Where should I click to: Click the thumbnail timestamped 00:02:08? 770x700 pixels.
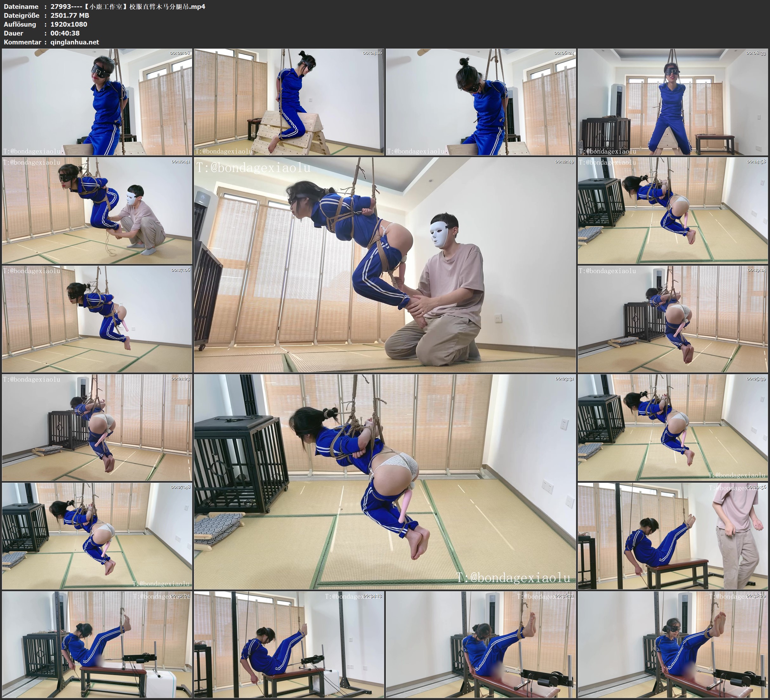(x=97, y=102)
